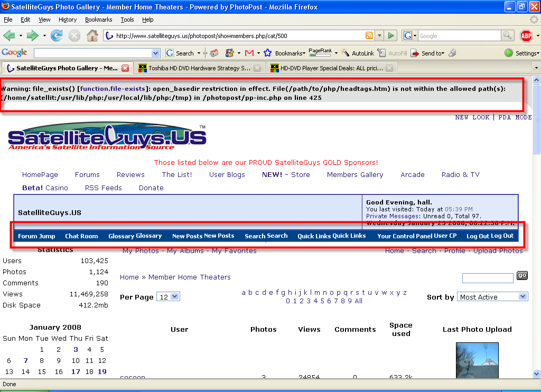
Task: Open the Back button history dropdown arrow
Action: 21,35
